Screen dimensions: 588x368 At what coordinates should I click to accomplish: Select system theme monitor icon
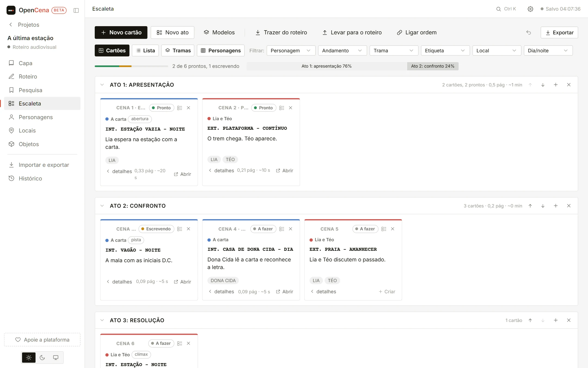[x=56, y=358]
